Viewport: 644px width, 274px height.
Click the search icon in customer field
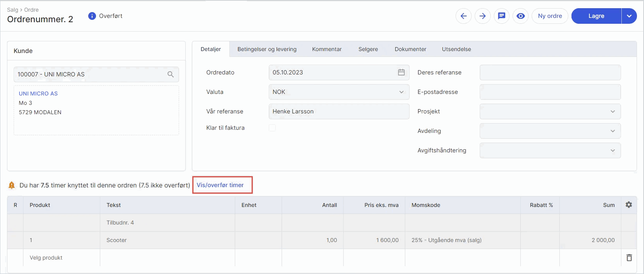tap(170, 74)
